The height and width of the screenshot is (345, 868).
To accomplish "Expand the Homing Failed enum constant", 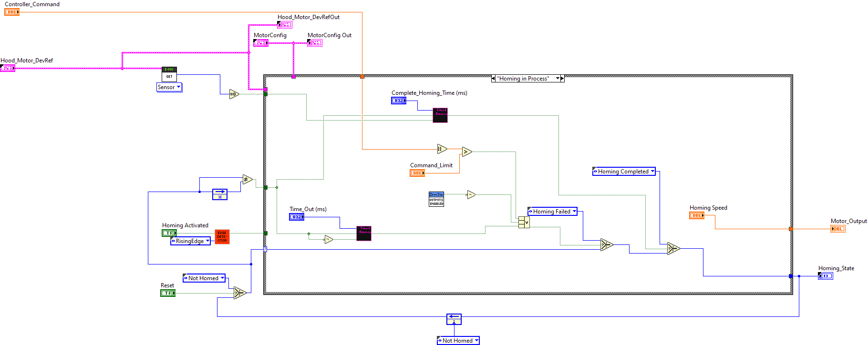I will point(552,212).
